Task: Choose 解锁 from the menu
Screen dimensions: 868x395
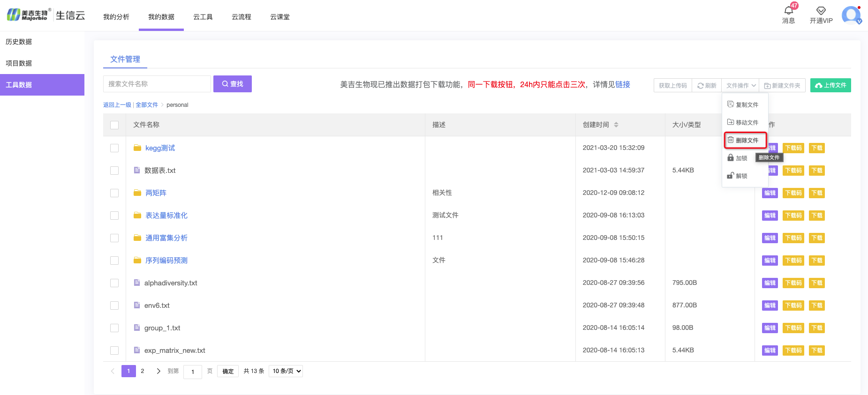Action: 738,176
